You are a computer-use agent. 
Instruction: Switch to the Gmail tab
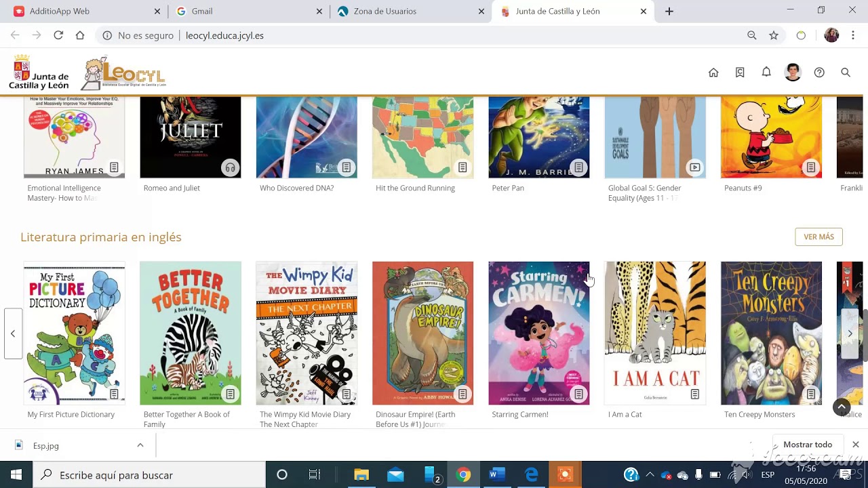coord(248,12)
